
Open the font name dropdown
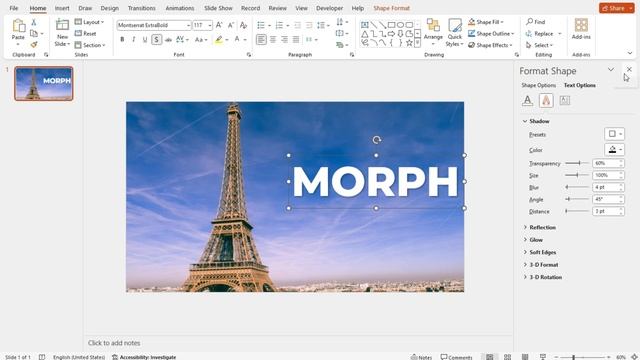189,25
